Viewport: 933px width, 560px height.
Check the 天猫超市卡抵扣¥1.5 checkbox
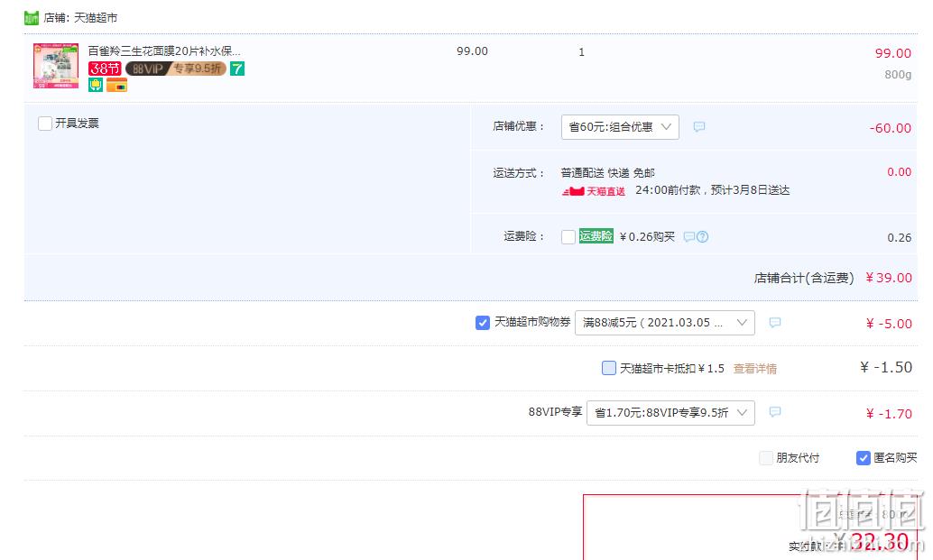click(x=609, y=368)
